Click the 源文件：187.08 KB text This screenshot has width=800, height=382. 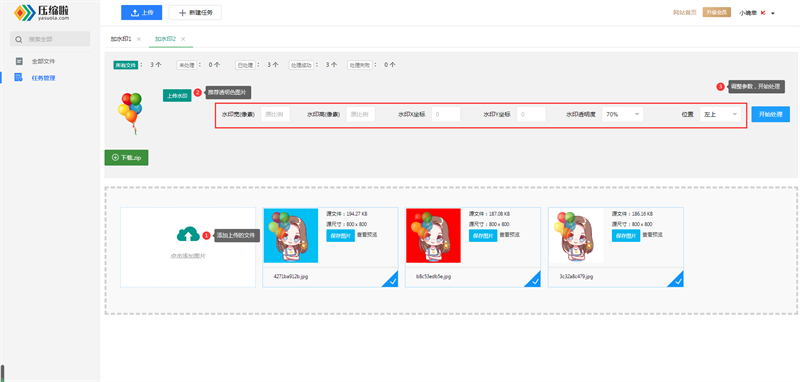pyautogui.click(x=489, y=214)
